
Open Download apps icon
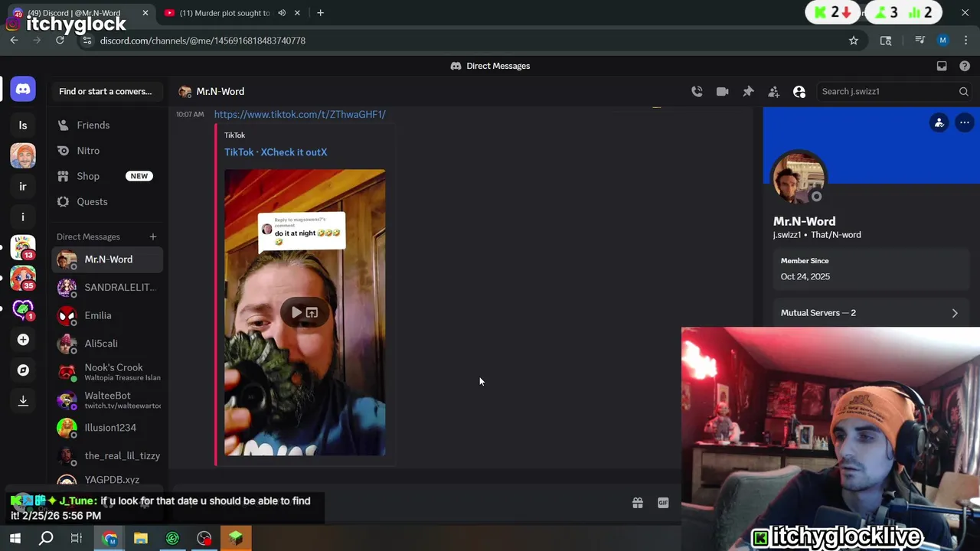pyautogui.click(x=23, y=401)
